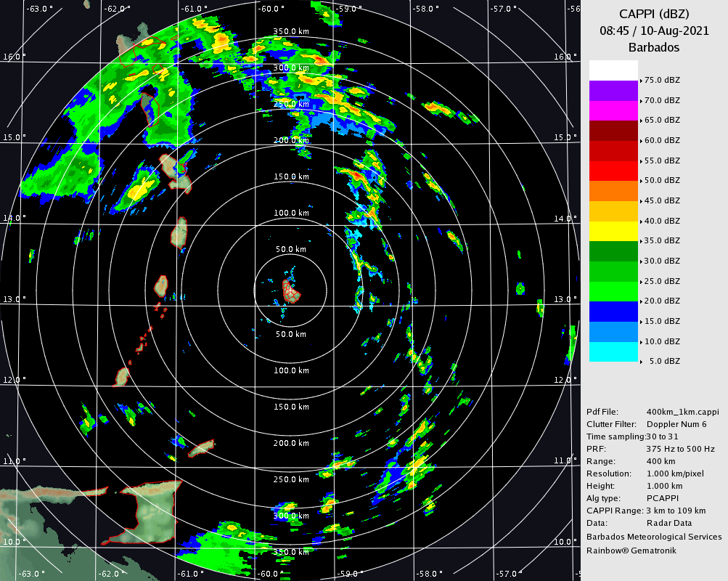Click the CAPPI (dBZ) title text
Screen dimensions: 728x581
pos(654,14)
